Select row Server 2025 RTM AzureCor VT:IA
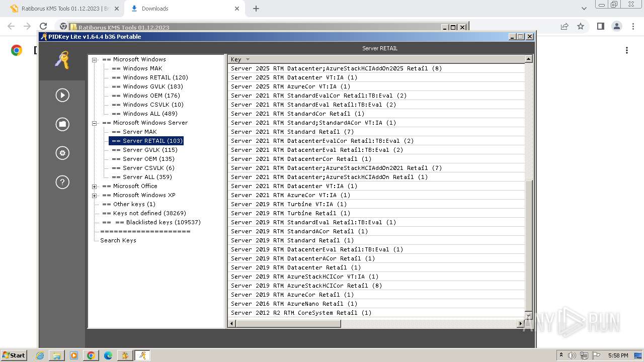The width and height of the screenshot is (644, 362). pos(376,86)
